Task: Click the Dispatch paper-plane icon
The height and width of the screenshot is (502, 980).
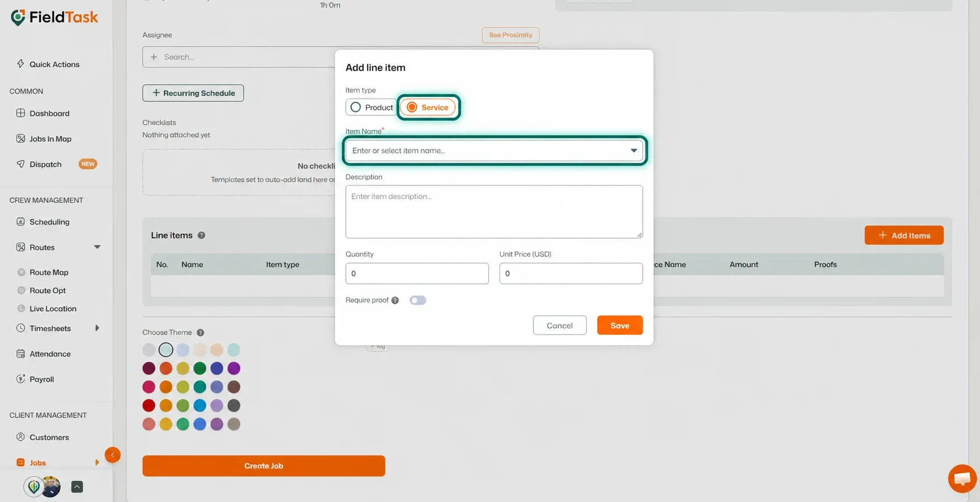Action: tap(21, 164)
